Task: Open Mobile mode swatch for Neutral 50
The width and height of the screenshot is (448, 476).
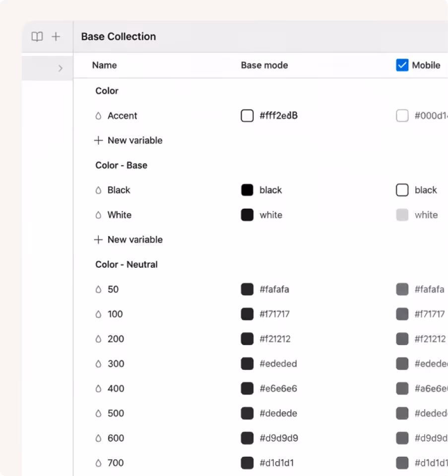Action: coord(402,289)
